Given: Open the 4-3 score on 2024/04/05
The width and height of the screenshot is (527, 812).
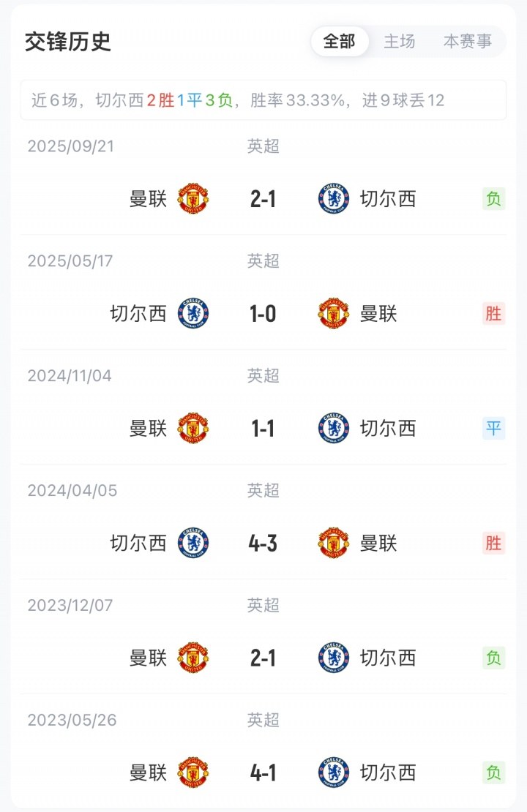Looking at the screenshot, I should [263, 543].
